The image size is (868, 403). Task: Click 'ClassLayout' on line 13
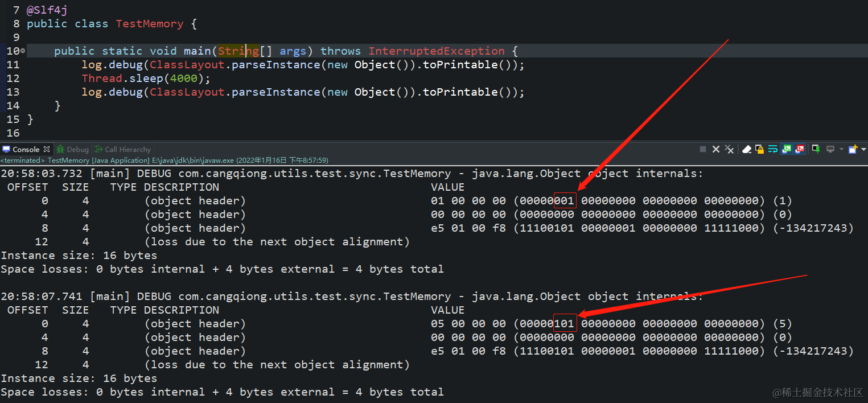coord(187,92)
